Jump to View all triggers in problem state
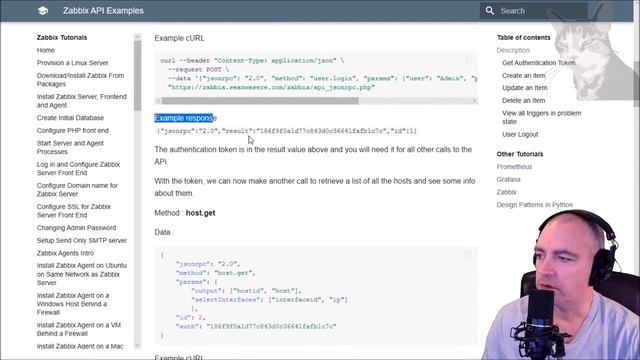The height and width of the screenshot is (360, 640). pyautogui.click(x=542, y=117)
